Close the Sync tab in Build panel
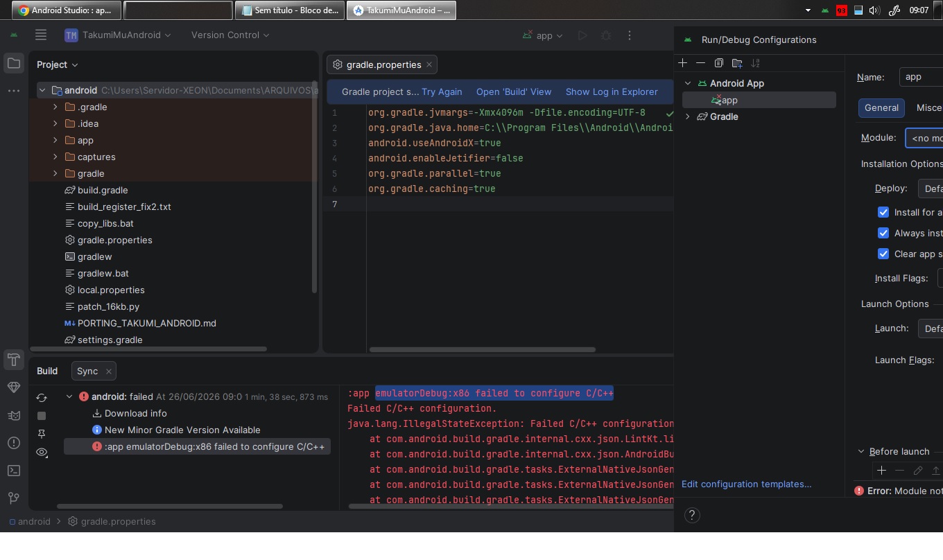 tap(108, 371)
